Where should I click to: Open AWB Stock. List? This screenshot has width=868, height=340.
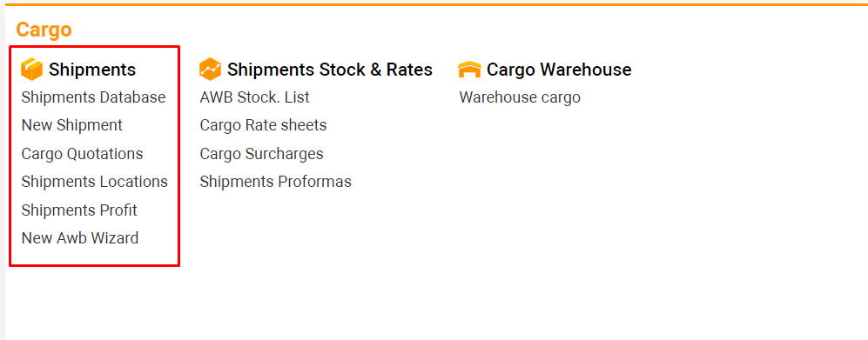pyautogui.click(x=254, y=97)
